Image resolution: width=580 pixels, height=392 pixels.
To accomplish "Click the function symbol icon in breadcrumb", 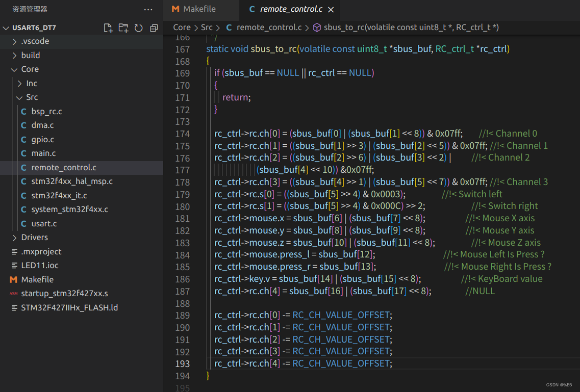I will point(317,28).
